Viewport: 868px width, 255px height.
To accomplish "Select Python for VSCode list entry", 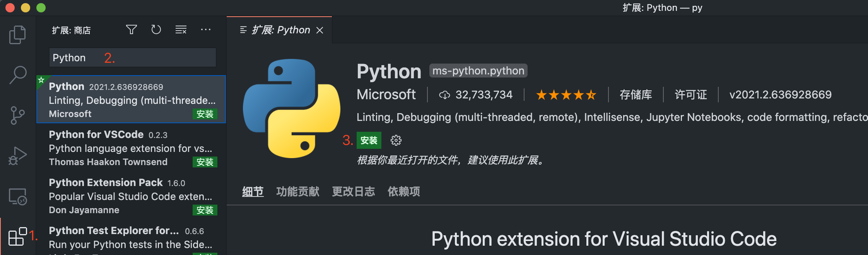I will (x=131, y=148).
